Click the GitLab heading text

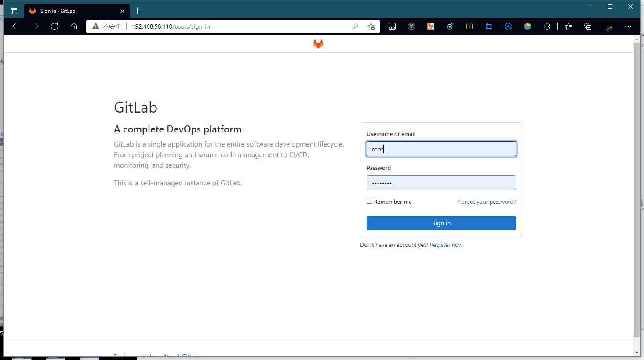[135, 107]
